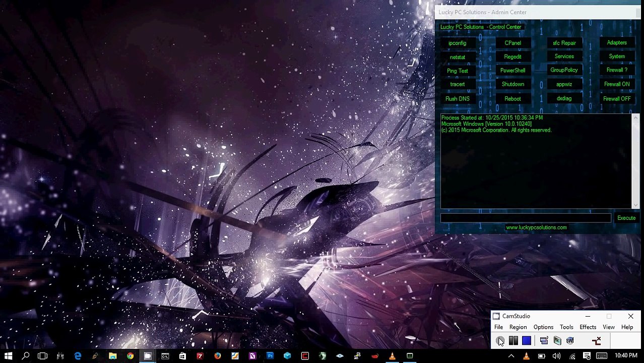Click the output console scrollbar up arrow
The width and height of the screenshot is (644, 363).
coord(635,117)
